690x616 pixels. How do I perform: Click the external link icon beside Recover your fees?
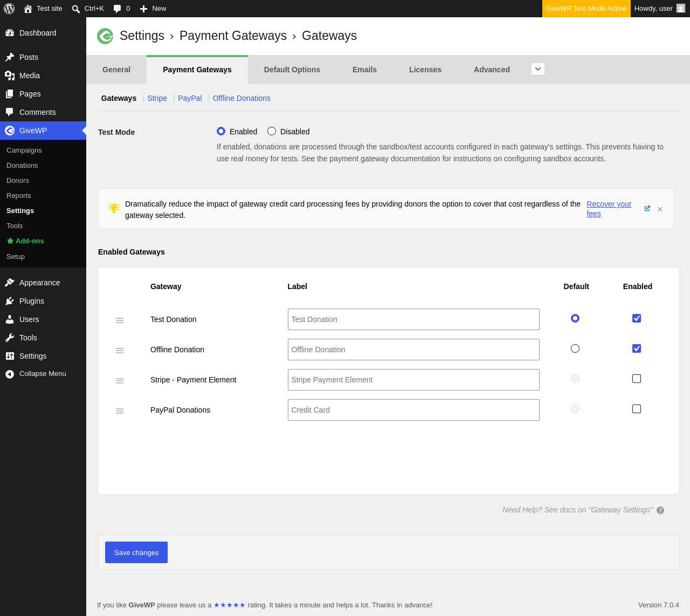click(x=647, y=209)
